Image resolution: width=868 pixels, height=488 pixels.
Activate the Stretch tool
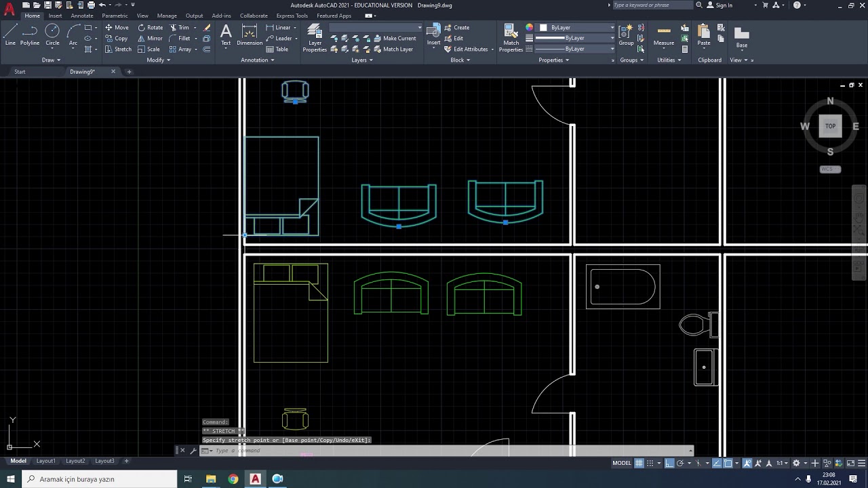click(x=118, y=49)
